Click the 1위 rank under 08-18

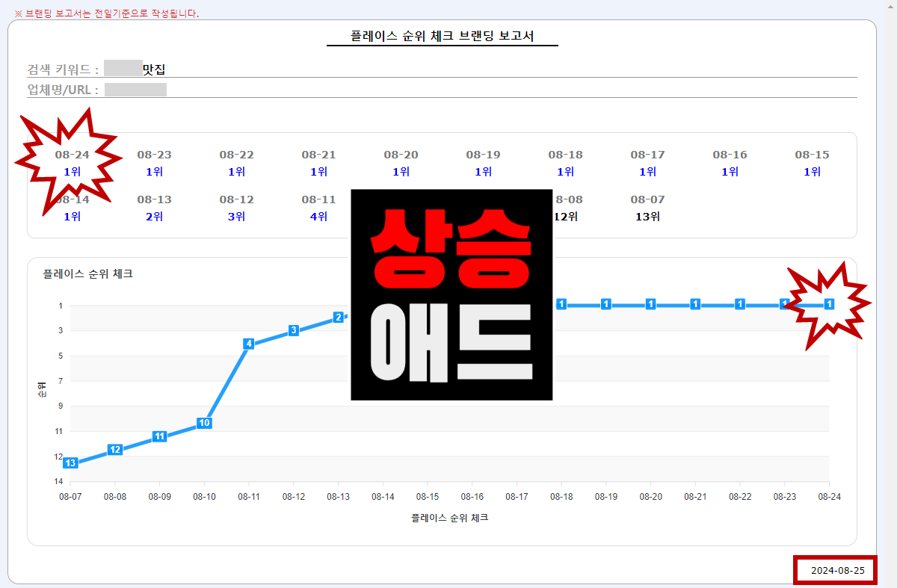[565, 172]
